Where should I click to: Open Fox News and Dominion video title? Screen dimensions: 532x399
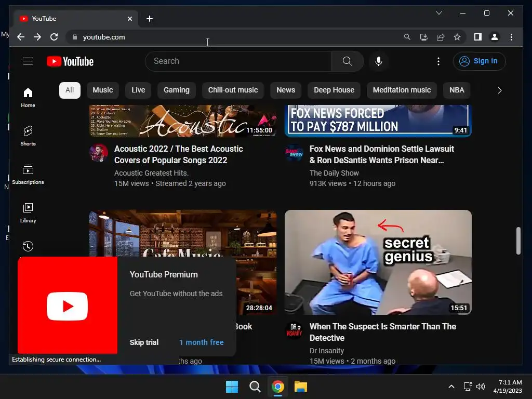pyautogui.click(x=382, y=154)
